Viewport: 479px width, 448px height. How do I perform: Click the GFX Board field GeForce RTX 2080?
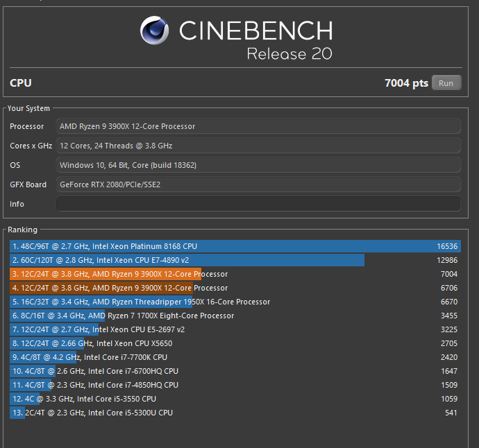point(258,184)
